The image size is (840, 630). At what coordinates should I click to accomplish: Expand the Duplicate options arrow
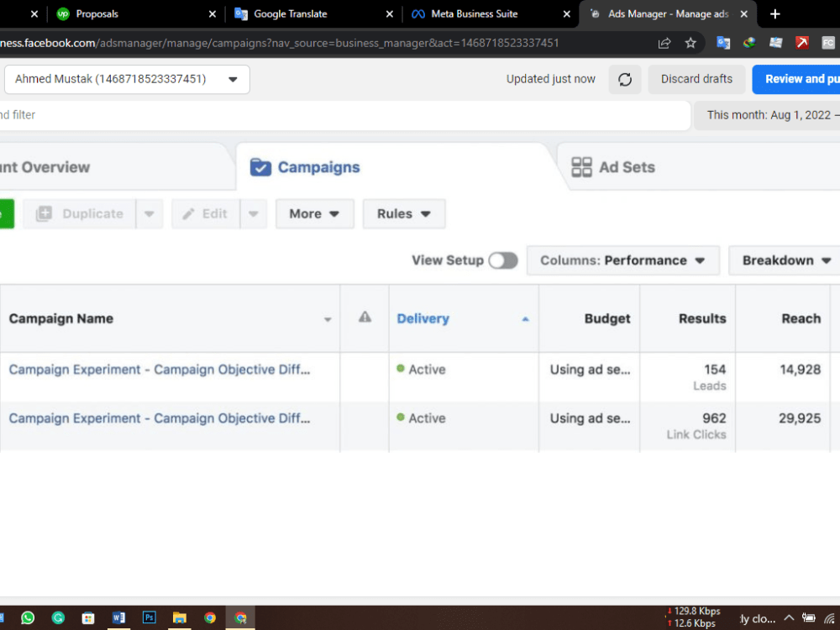tap(150, 213)
